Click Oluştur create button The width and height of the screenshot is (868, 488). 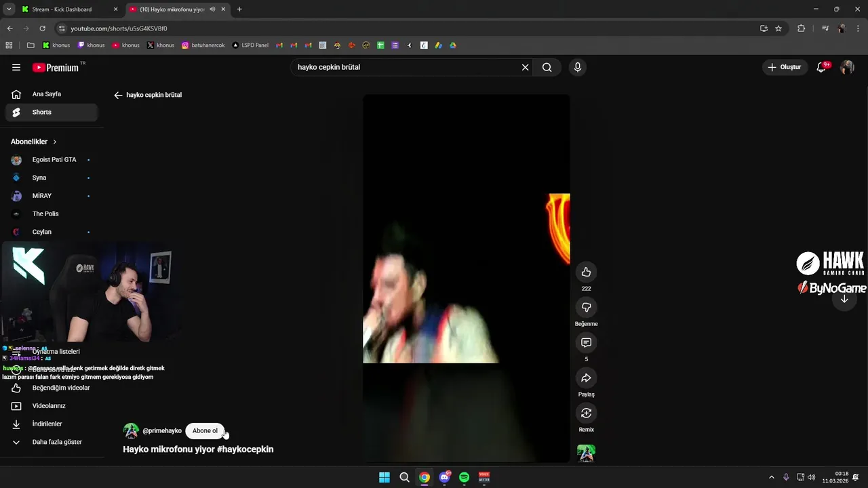pos(785,67)
